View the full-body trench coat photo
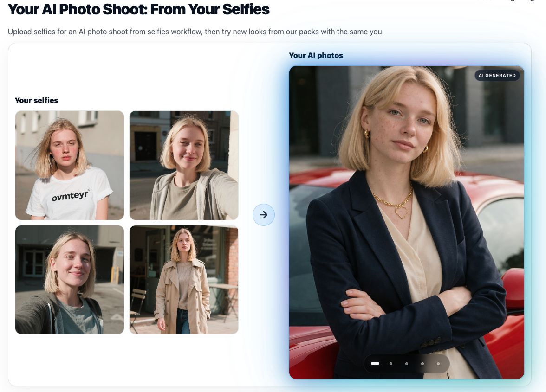This screenshot has height=392, width=546. coord(184,280)
